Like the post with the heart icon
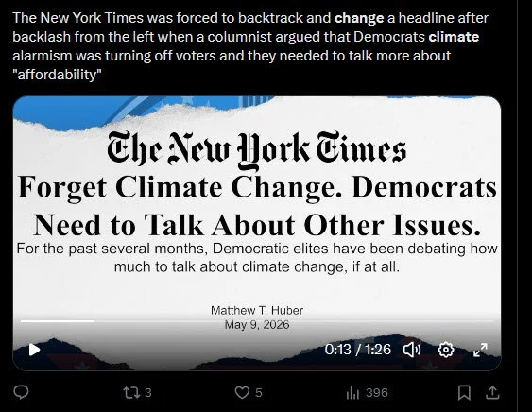Viewport: 532px width, 412px height. pyautogui.click(x=242, y=393)
